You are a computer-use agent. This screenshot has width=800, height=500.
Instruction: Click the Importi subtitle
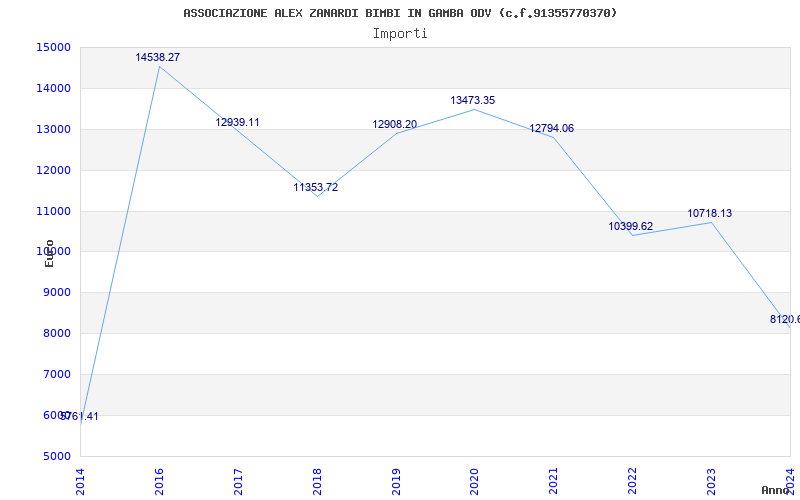point(400,34)
